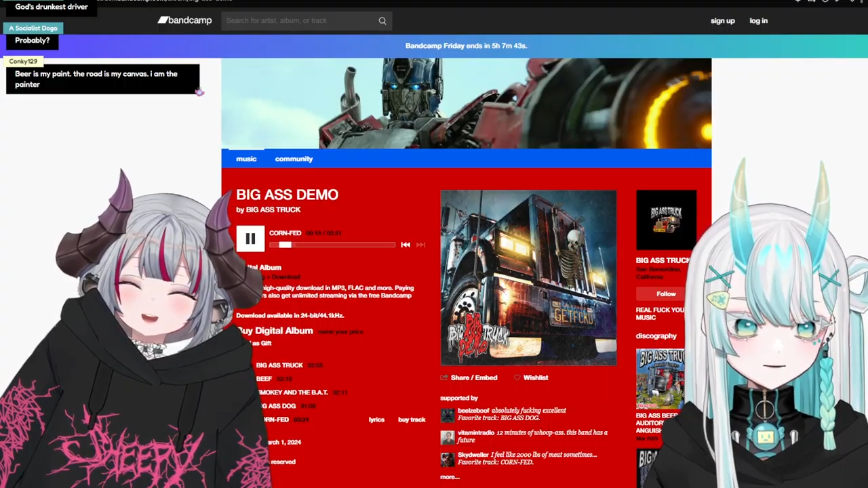Click the Wishlist heart icon

click(517, 378)
